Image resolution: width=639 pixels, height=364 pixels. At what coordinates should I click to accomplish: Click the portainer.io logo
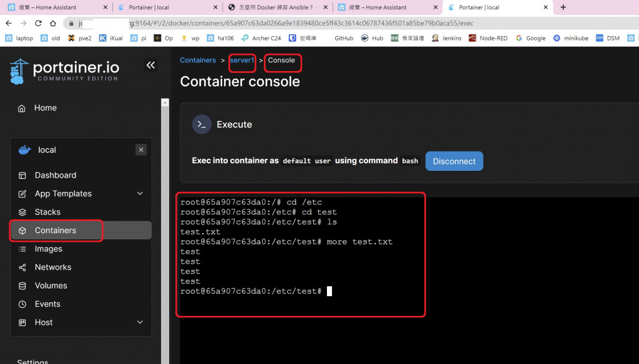[x=64, y=71]
